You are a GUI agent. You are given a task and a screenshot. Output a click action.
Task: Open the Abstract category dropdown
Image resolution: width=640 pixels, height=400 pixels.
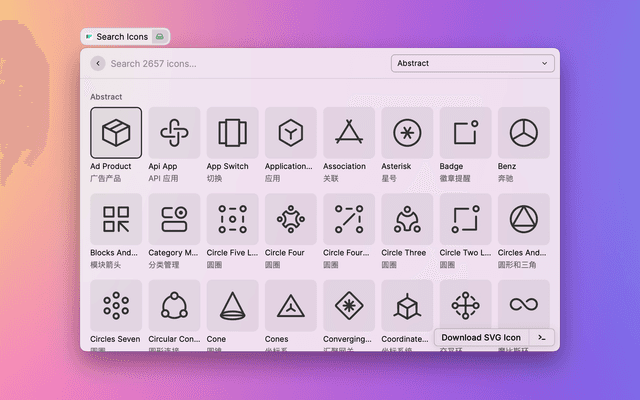[472, 63]
